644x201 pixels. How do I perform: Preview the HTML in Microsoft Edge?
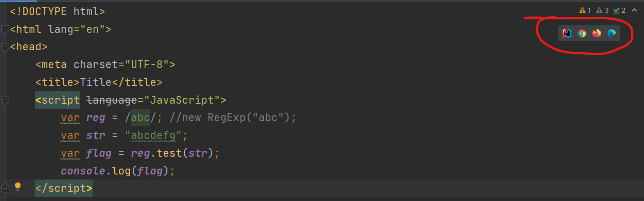click(612, 33)
